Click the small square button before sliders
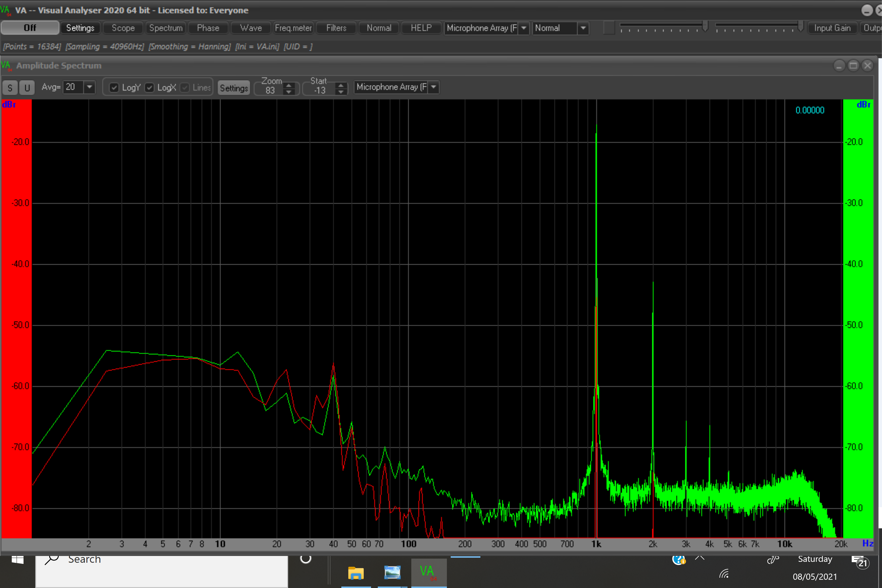This screenshot has height=588, width=882. point(609,28)
